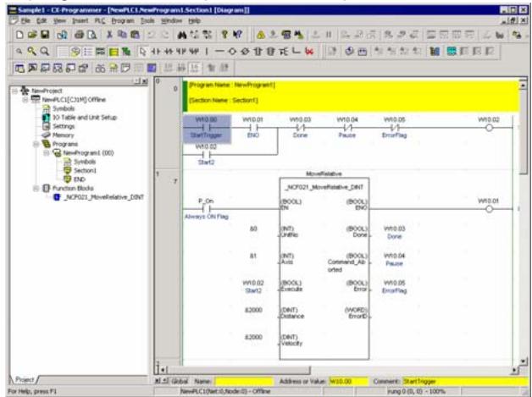Image resolution: width=532 pixels, height=397 pixels.
Task: Select the New Closed Coil tool
Action: coord(245,52)
